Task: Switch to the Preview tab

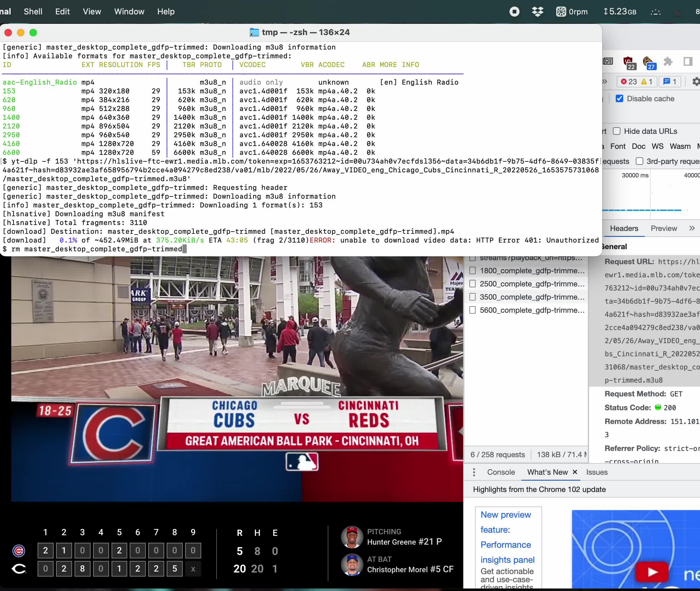Action: pyautogui.click(x=664, y=228)
